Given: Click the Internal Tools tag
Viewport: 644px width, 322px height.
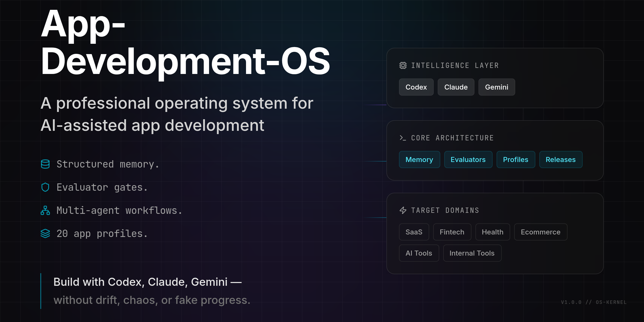Looking at the screenshot, I should tap(472, 253).
